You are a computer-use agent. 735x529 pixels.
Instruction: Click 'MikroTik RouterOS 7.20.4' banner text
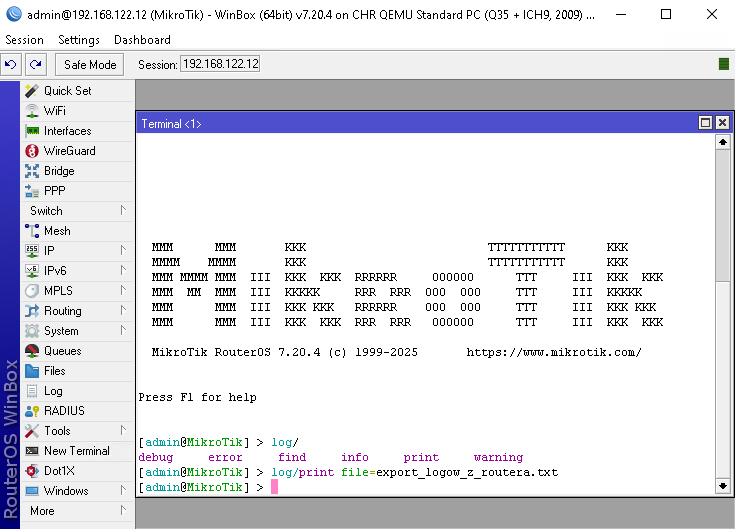(236, 352)
